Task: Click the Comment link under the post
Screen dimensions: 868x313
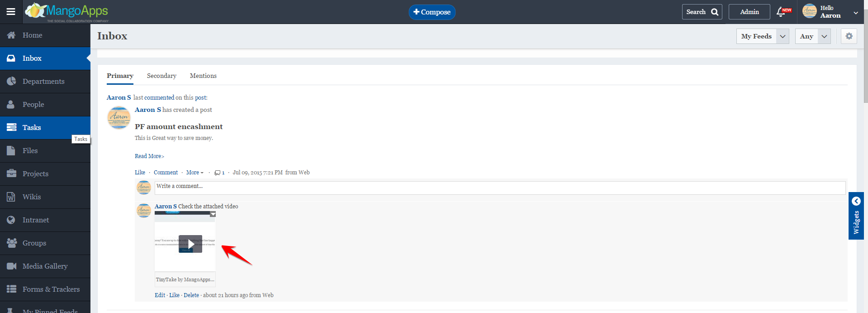Action: 166,173
